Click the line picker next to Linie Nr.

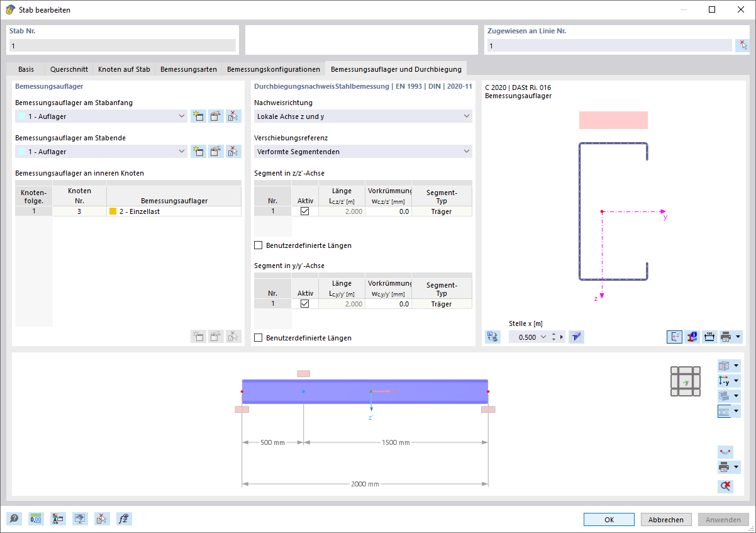[x=743, y=45]
